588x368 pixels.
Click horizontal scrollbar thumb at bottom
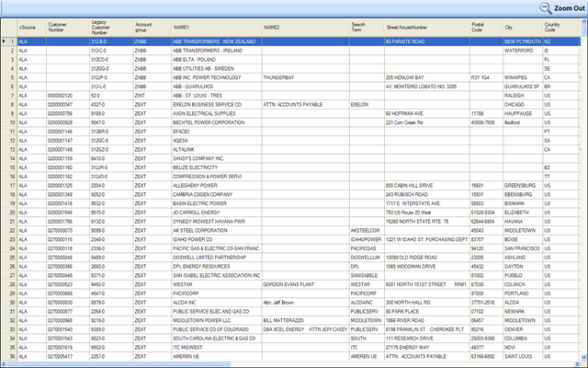(119, 364)
